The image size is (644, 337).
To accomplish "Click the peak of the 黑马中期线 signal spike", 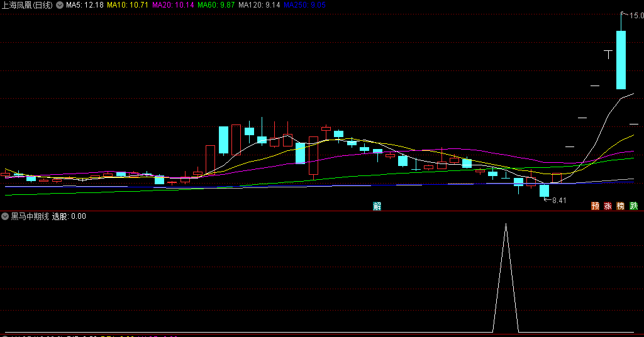I will pos(506,224).
